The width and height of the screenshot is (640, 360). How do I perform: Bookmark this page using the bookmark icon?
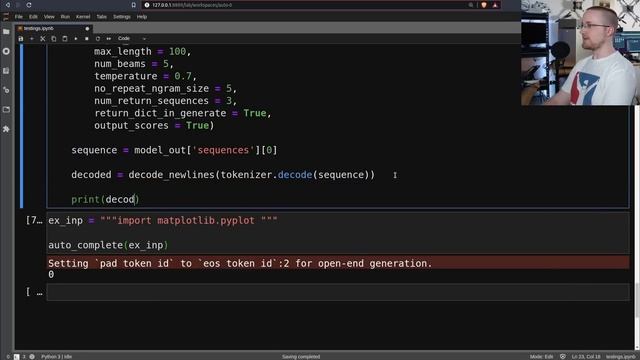(x=133, y=5)
